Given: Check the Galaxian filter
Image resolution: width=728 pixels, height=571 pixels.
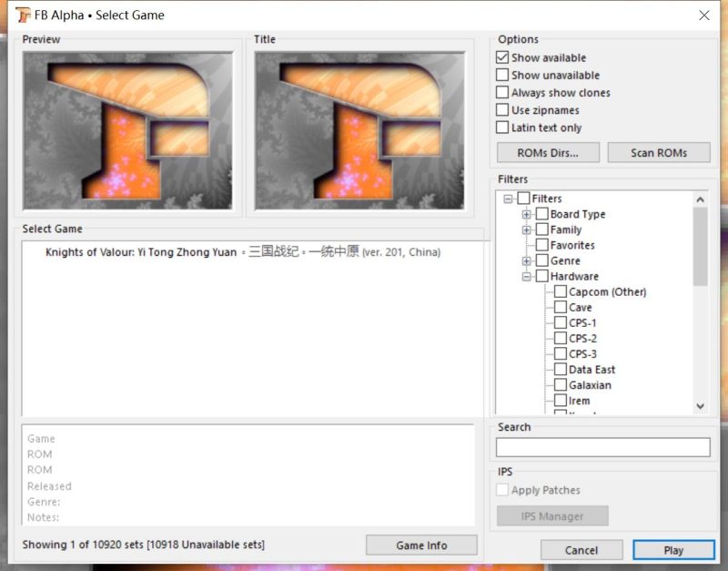Looking at the screenshot, I should click(561, 385).
